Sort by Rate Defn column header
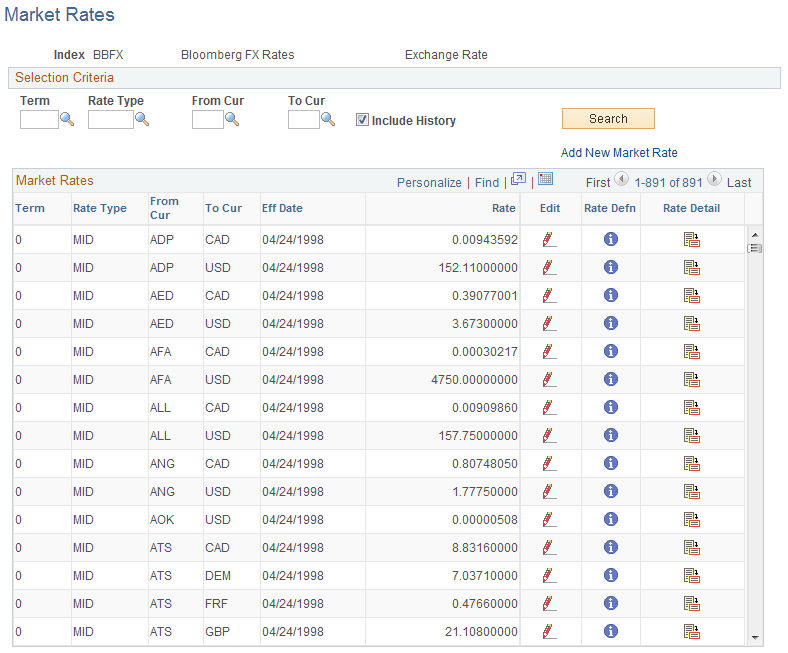This screenshot has height=653, width=788. [x=610, y=208]
